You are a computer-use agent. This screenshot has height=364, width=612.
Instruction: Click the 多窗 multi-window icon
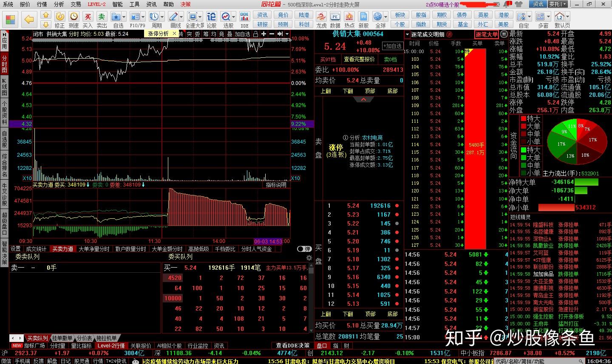[x=541, y=17]
